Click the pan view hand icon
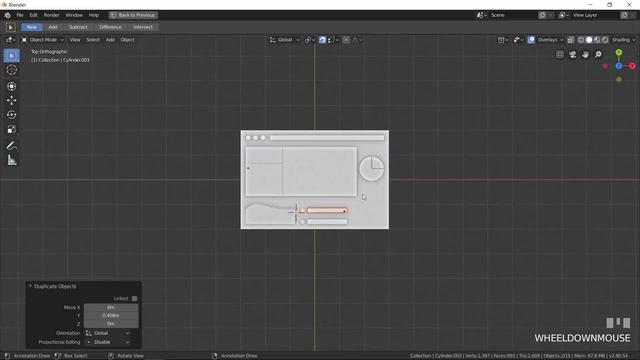This screenshot has width=640, height=360. tap(585, 55)
